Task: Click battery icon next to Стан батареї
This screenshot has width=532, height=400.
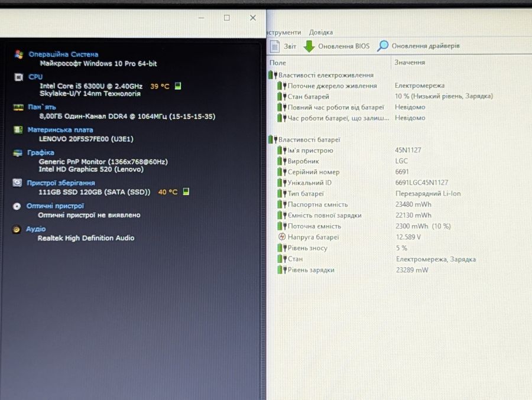Action: (x=282, y=96)
